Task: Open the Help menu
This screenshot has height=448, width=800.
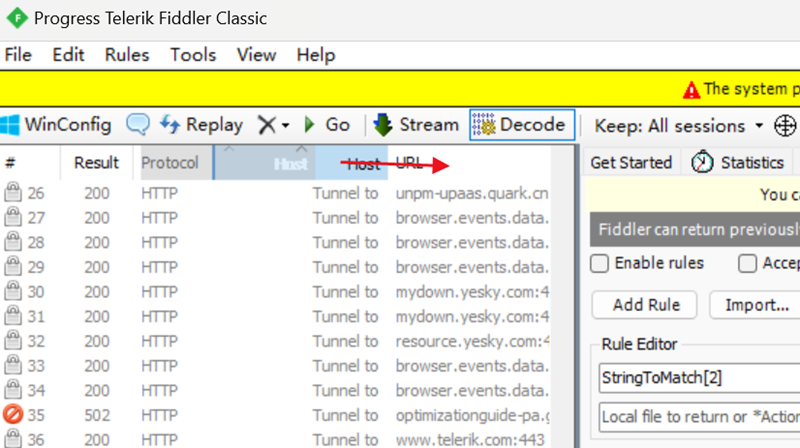Action: [x=316, y=55]
